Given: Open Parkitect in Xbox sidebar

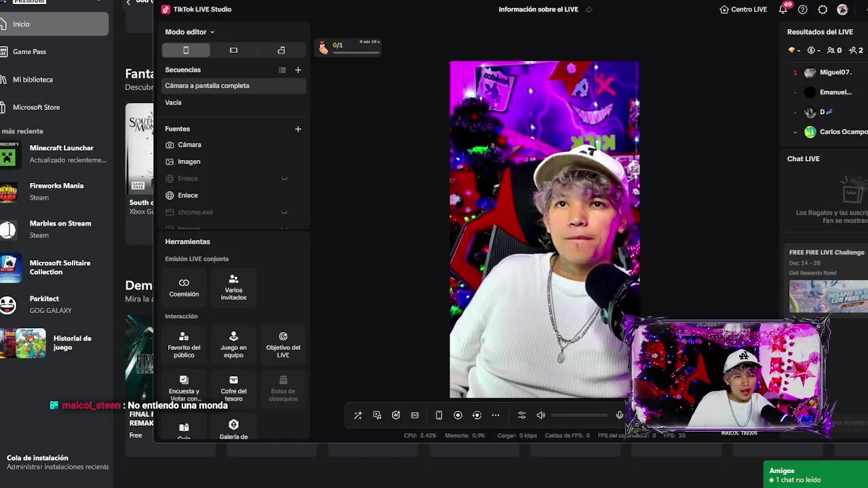Looking at the screenshot, I should click(x=54, y=304).
